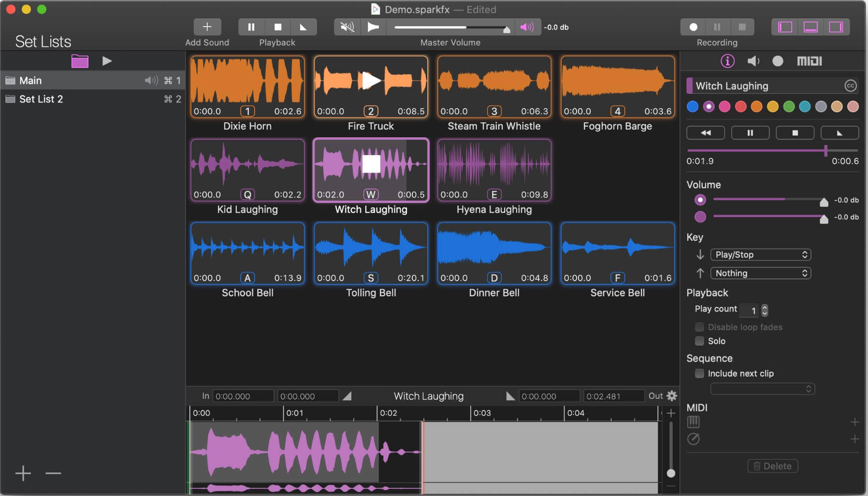Click the inspector rewind button

706,132
